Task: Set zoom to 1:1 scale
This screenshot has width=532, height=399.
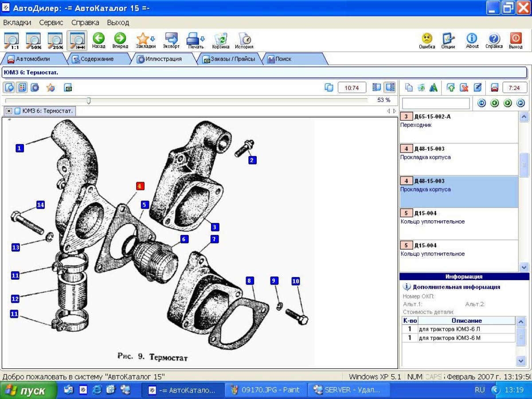Action: 12,40
